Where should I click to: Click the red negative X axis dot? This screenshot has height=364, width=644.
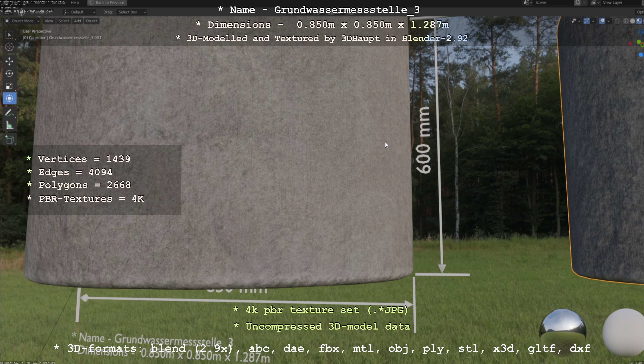(x=630, y=44)
